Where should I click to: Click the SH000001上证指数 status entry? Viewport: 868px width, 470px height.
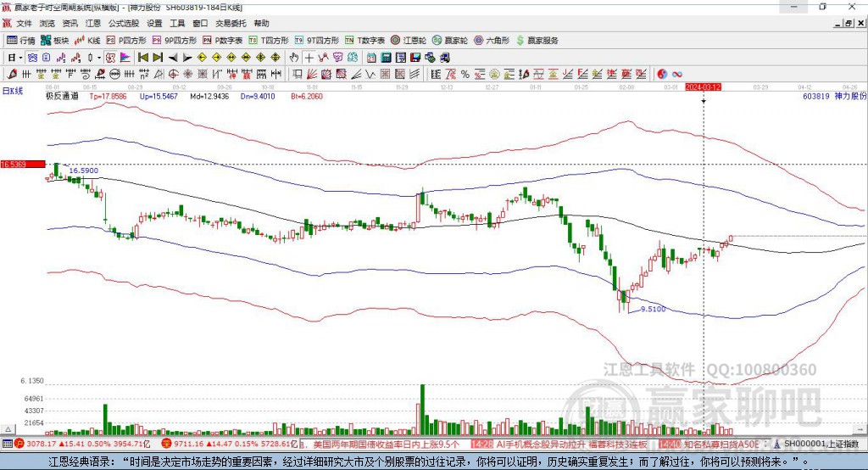(x=821, y=444)
